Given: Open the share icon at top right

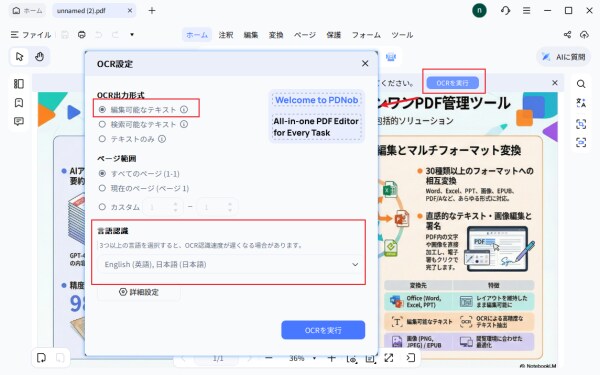Looking at the screenshot, I should [x=567, y=35].
